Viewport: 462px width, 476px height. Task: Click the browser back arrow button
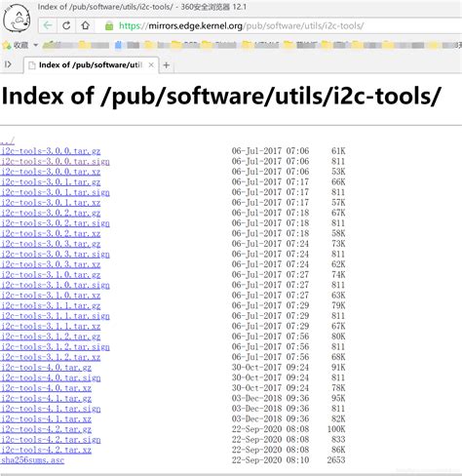tap(48, 25)
